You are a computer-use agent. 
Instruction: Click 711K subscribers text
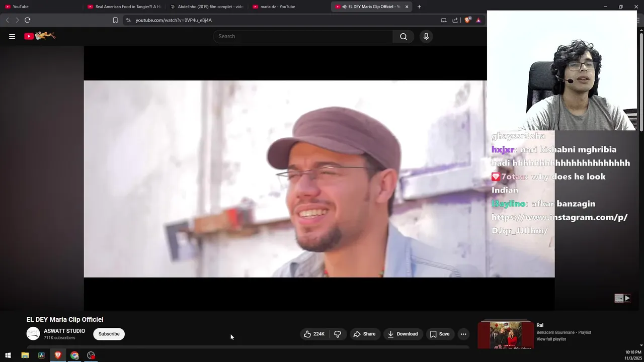(59, 338)
